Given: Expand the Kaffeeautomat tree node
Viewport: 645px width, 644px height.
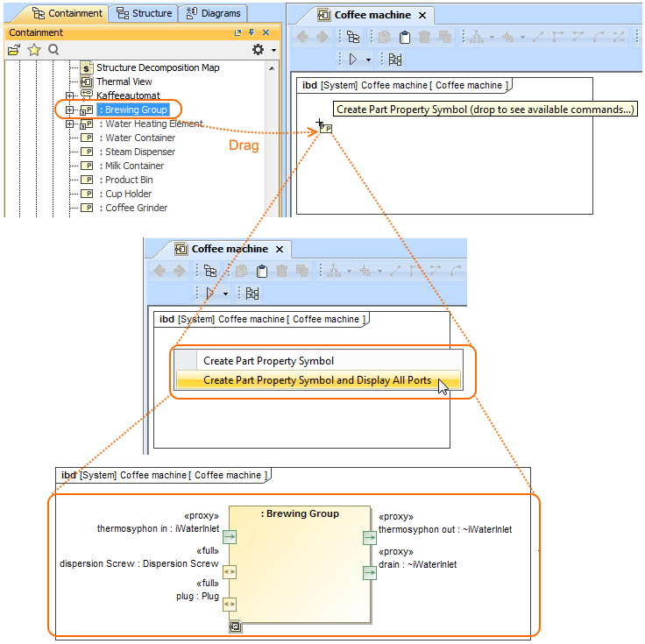Looking at the screenshot, I should pyautogui.click(x=70, y=96).
